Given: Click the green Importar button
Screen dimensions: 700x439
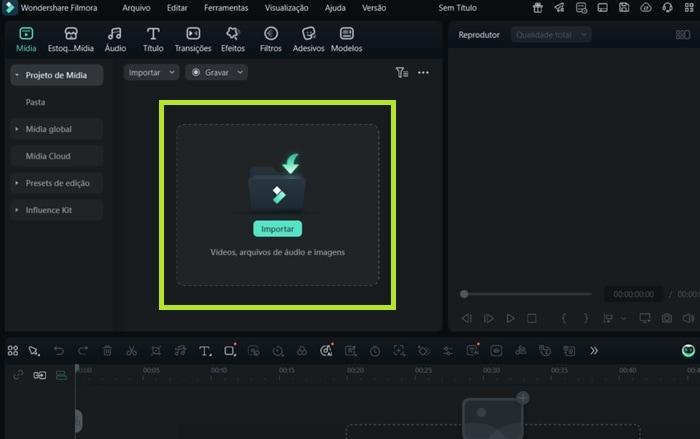Looking at the screenshot, I should (x=277, y=229).
